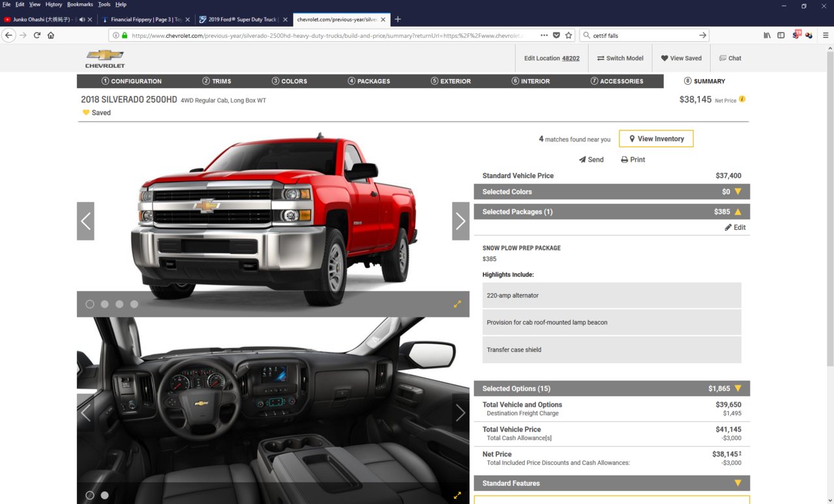The image size is (834, 504).
Task: Select the second interior carousel dot
Action: (105, 496)
